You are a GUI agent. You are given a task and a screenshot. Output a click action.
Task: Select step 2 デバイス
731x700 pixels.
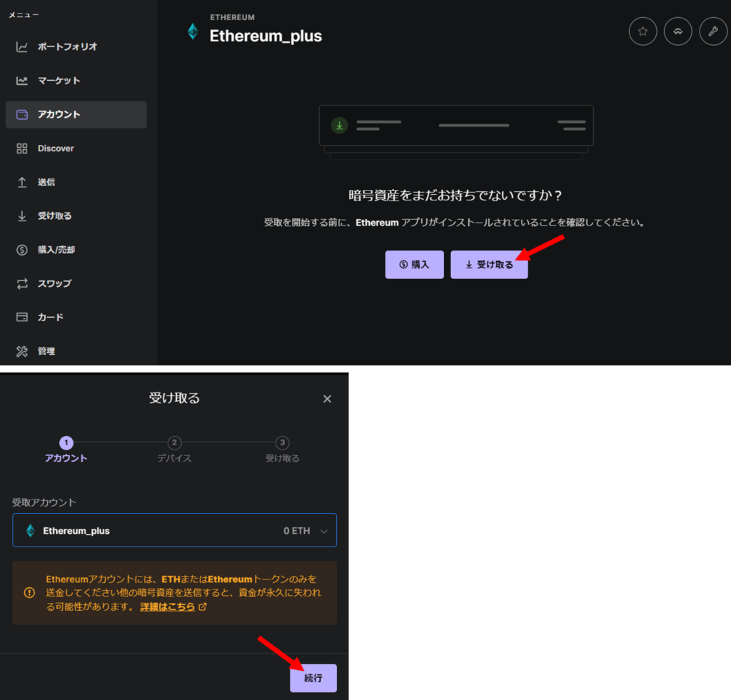coord(174,450)
